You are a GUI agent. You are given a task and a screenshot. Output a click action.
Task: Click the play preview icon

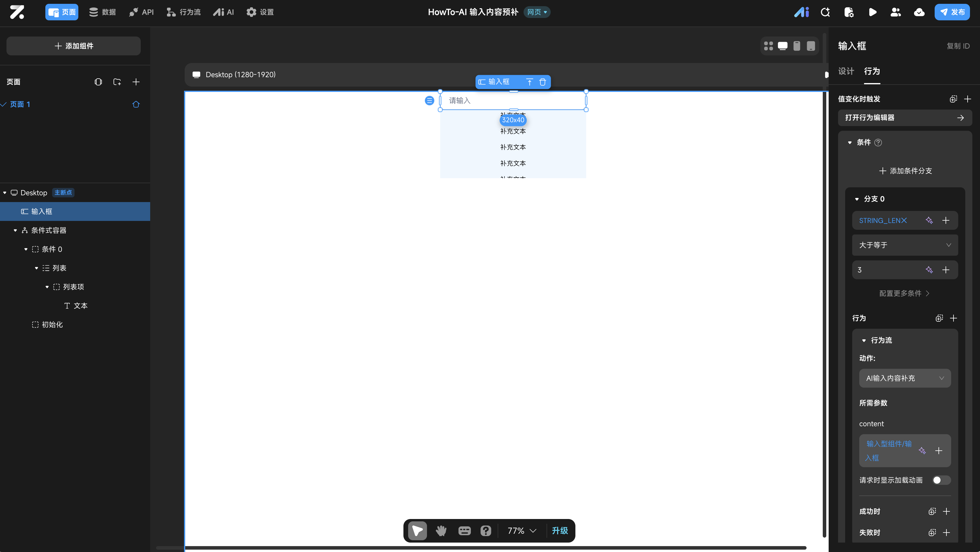pyautogui.click(x=872, y=12)
